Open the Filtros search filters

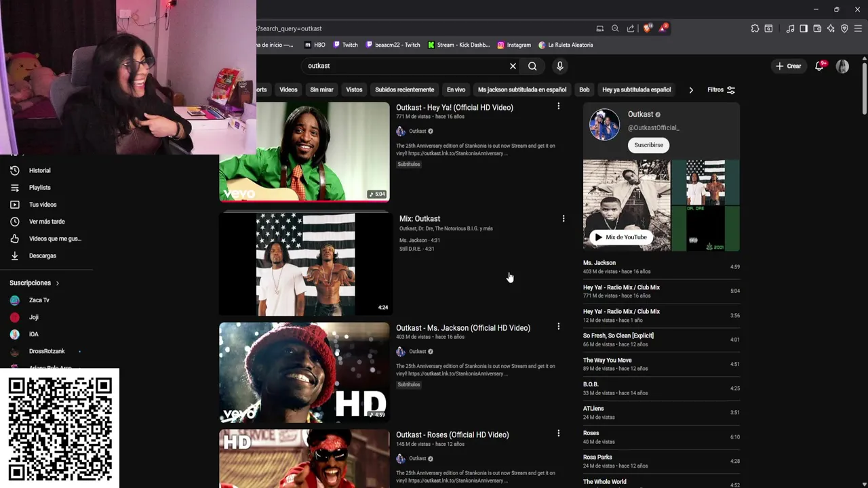tap(721, 89)
